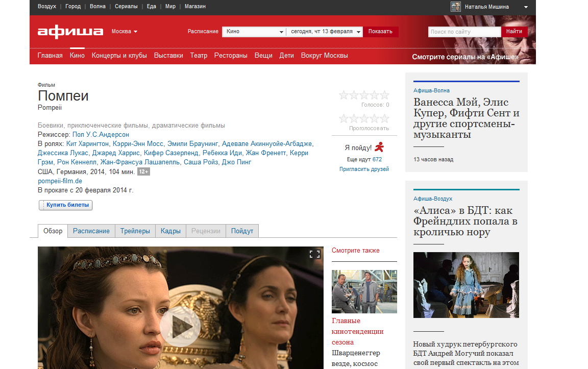Click the Афиша logo

pyautogui.click(x=70, y=32)
